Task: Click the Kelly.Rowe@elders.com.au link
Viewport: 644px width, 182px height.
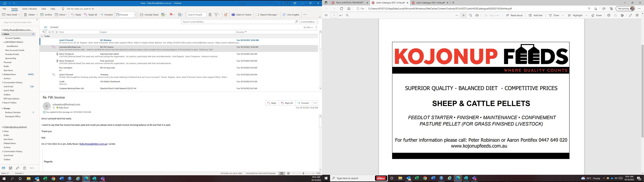Action: [x=93, y=144]
